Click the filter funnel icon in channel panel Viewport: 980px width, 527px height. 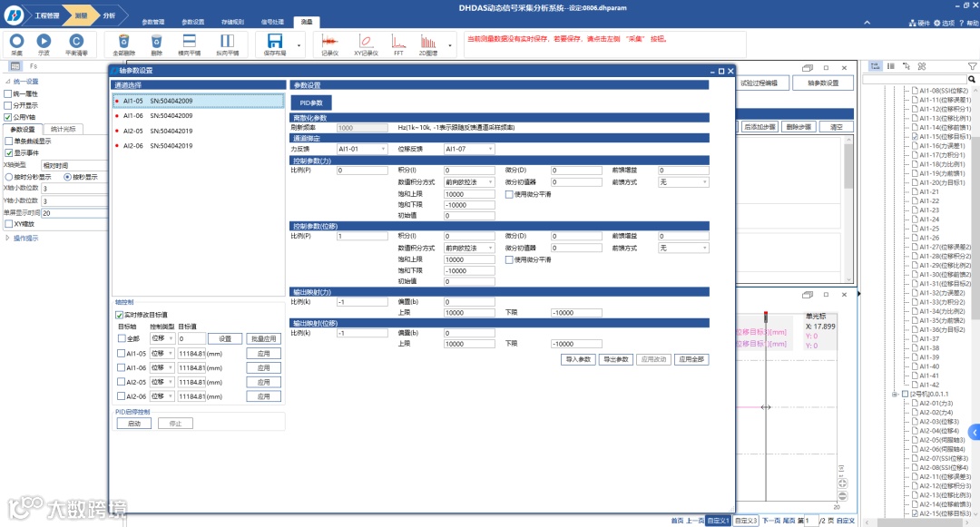click(x=972, y=66)
